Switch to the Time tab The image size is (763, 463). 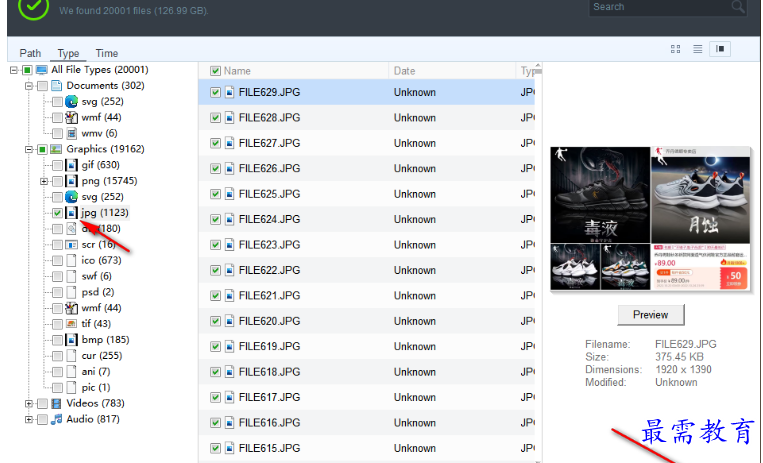point(107,53)
